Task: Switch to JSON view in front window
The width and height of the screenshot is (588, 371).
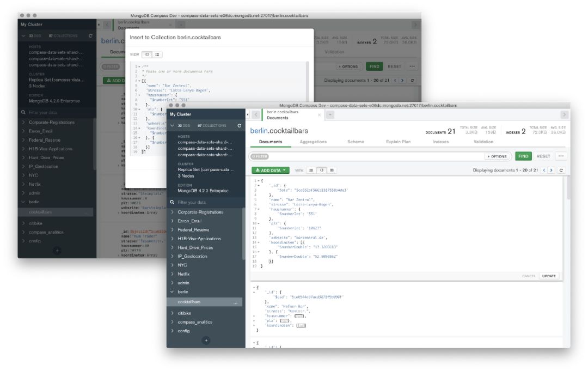Action: pos(321,171)
